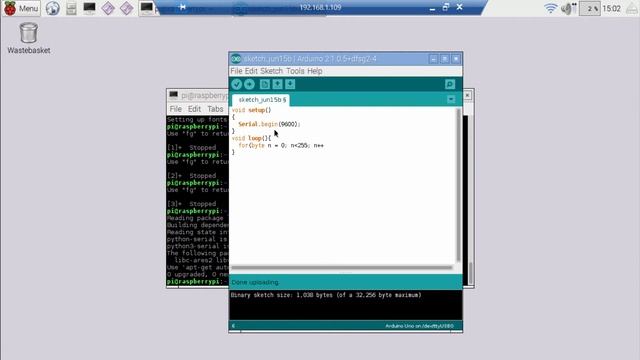Click the void loop() code line
640x360 pixels.
(251, 138)
